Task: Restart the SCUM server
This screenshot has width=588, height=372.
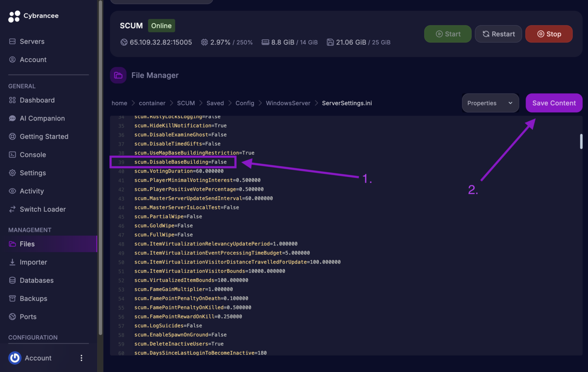Action: pyautogui.click(x=498, y=34)
